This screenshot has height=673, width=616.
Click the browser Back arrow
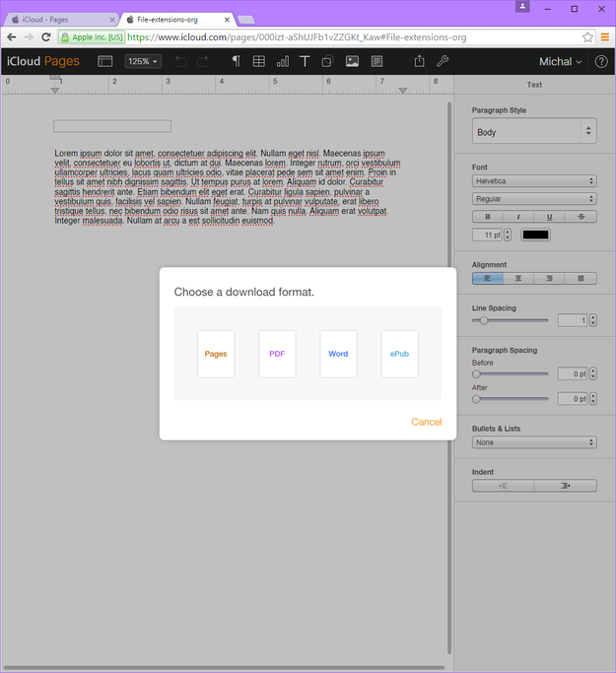(12, 37)
